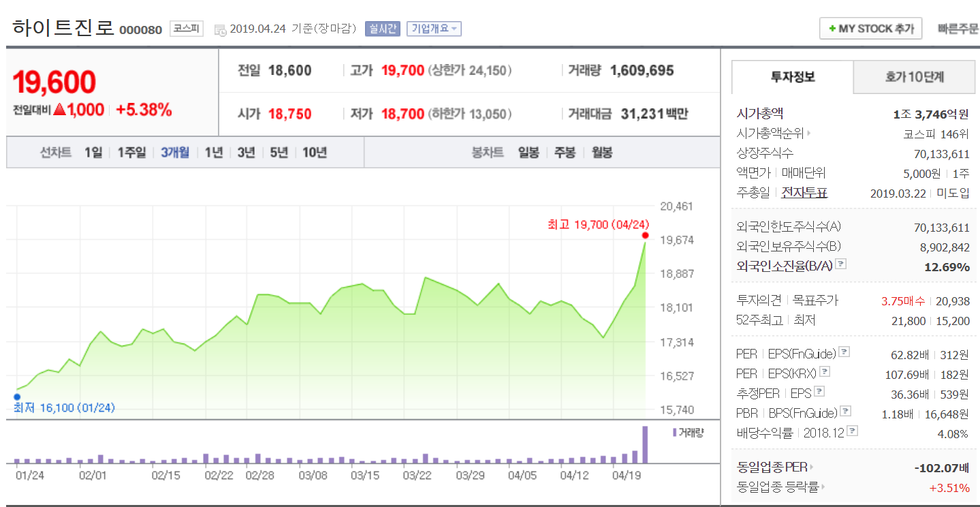Show the 월봉 candlestick chart
980x507 pixels.
click(x=601, y=153)
